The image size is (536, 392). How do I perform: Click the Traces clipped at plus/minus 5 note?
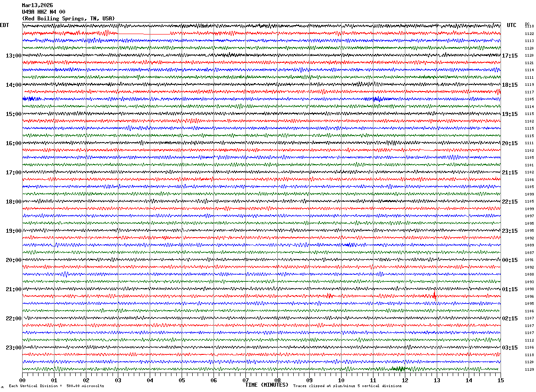tap(347, 386)
